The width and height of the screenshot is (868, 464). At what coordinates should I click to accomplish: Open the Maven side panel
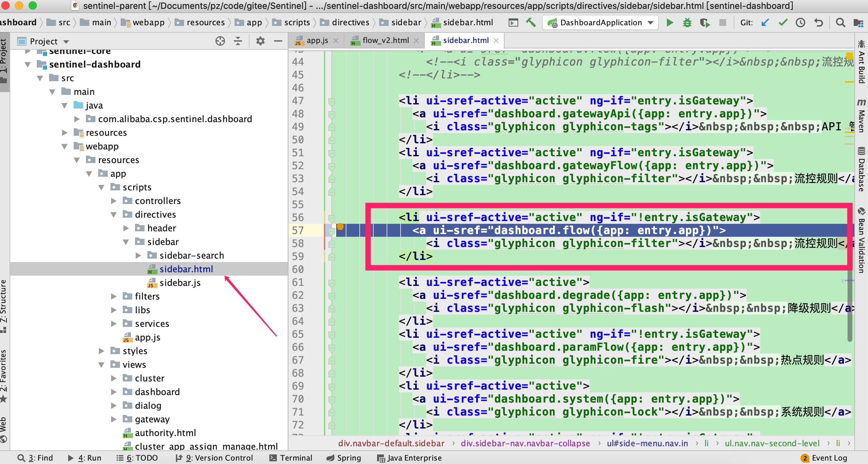[862, 116]
